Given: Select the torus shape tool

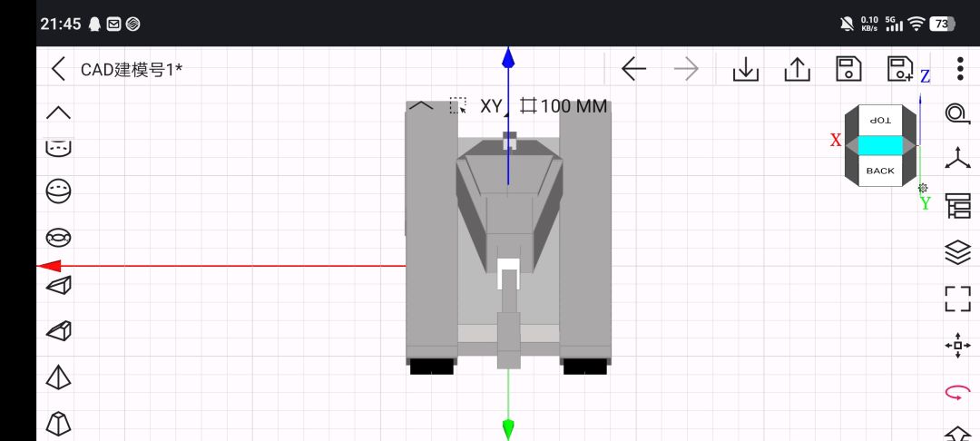Looking at the screenshot, I should point(59,238).
